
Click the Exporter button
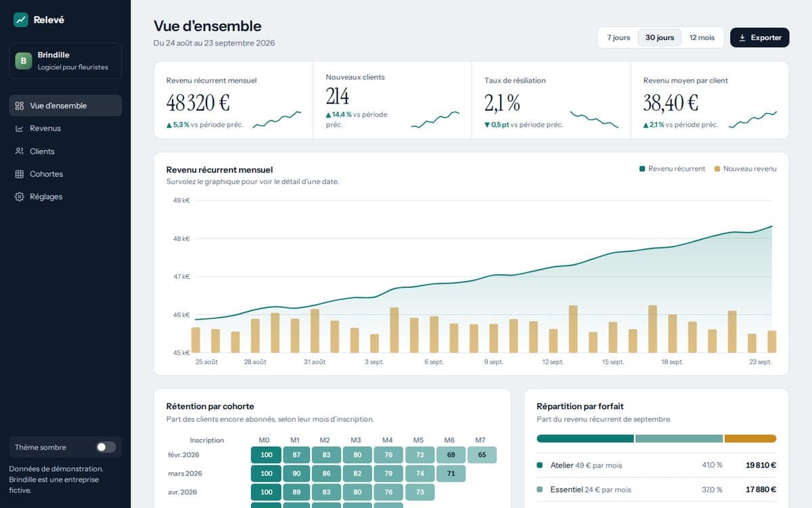click(760, 37)
